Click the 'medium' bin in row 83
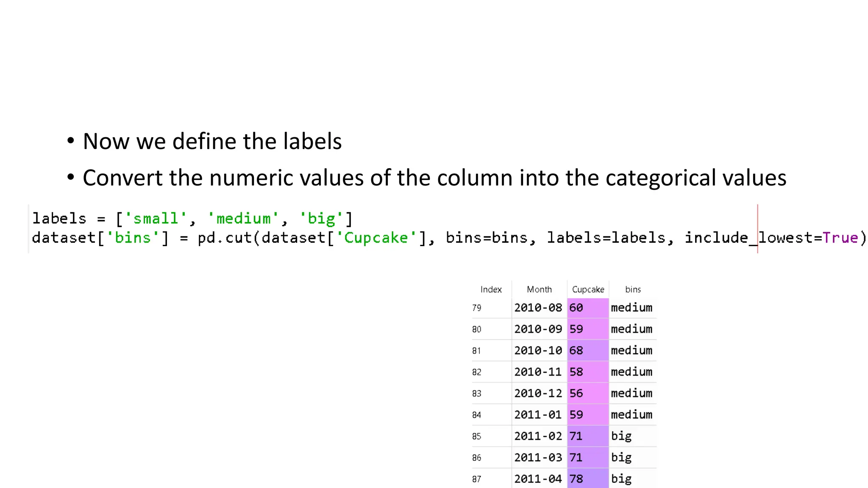868x488 pixels. tap(632, 393)
